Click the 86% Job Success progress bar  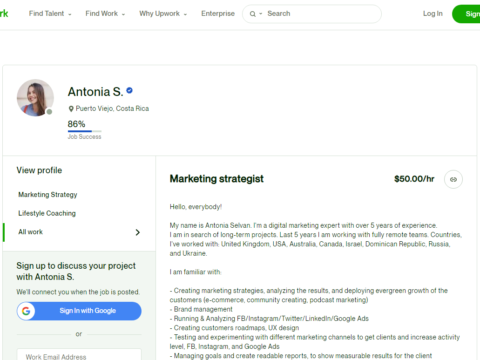[x=85, y=131]
